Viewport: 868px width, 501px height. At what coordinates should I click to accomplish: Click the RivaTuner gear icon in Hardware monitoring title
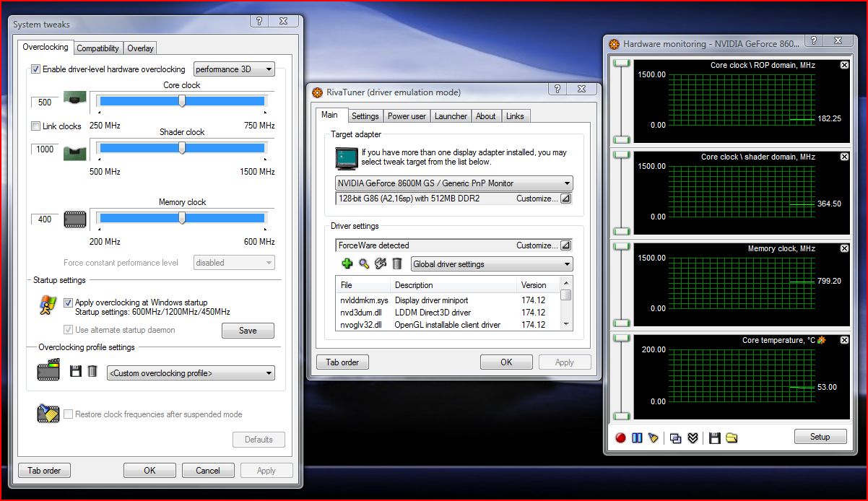point(615,44)
